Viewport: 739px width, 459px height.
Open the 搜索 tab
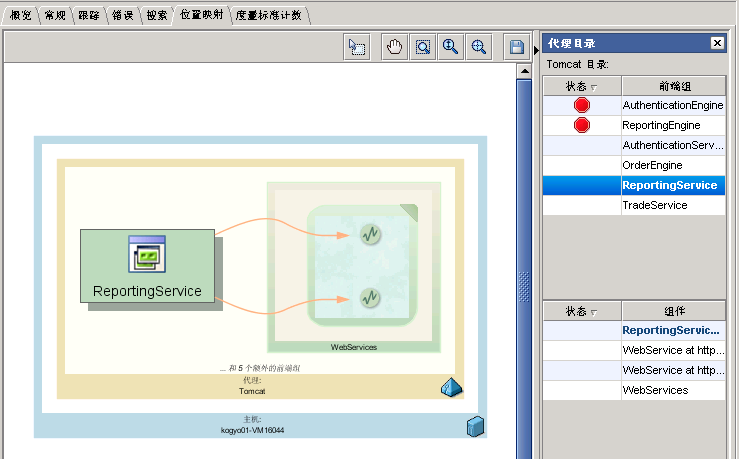[x=157, y=15]
